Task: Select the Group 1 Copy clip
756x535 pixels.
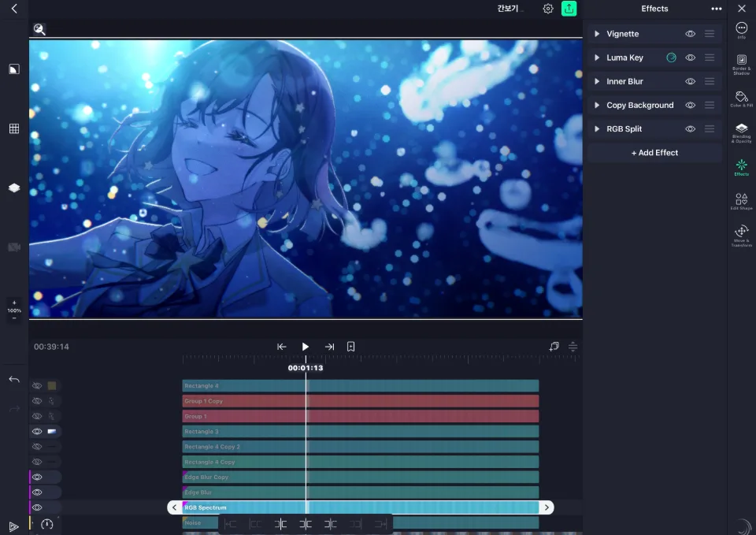Action: pyautogui.click(x=361, y=401)
